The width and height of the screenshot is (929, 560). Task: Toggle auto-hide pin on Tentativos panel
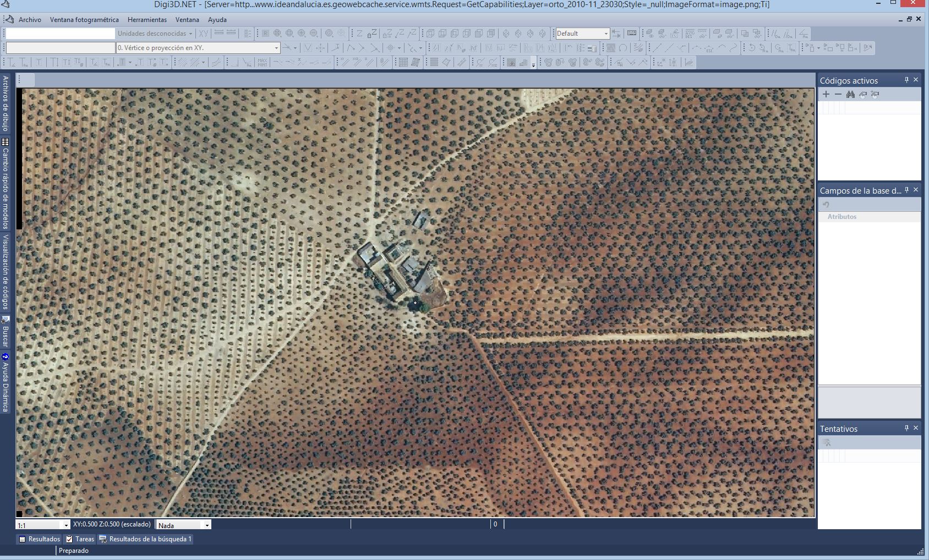(x=906, y=429)
